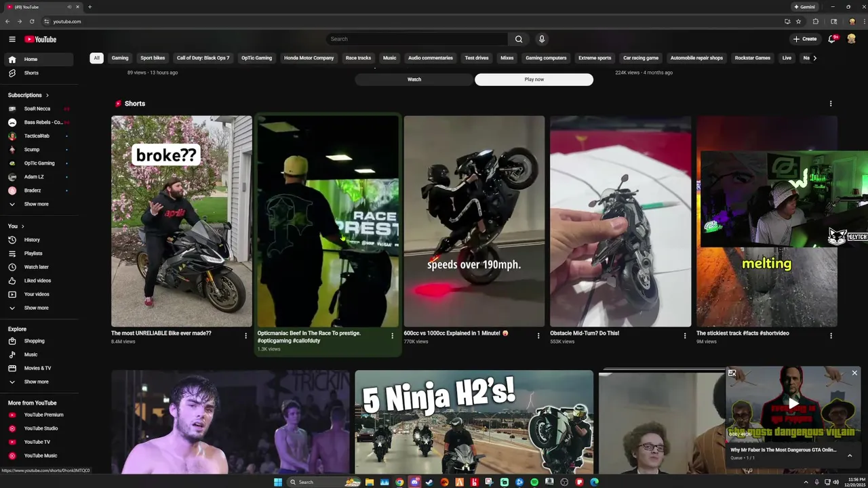
Task: Select the Sport bikes filter chip
Action: 153,58
